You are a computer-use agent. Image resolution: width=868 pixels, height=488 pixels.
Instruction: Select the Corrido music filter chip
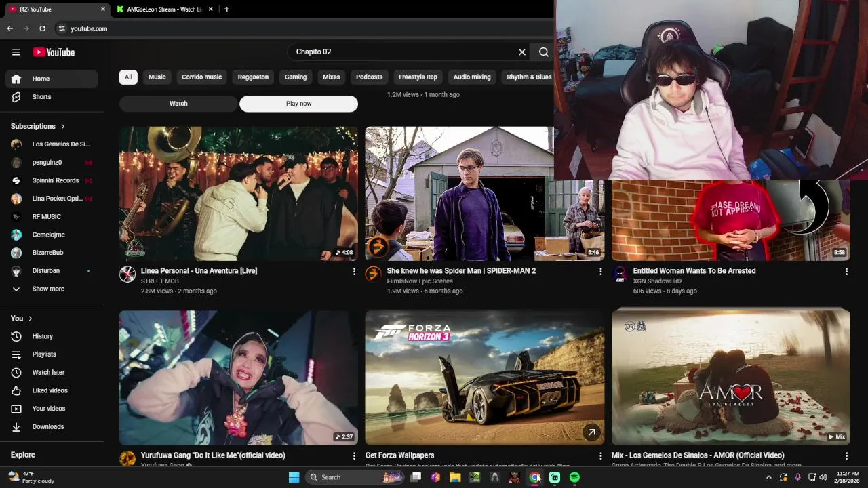pos(201,77)
